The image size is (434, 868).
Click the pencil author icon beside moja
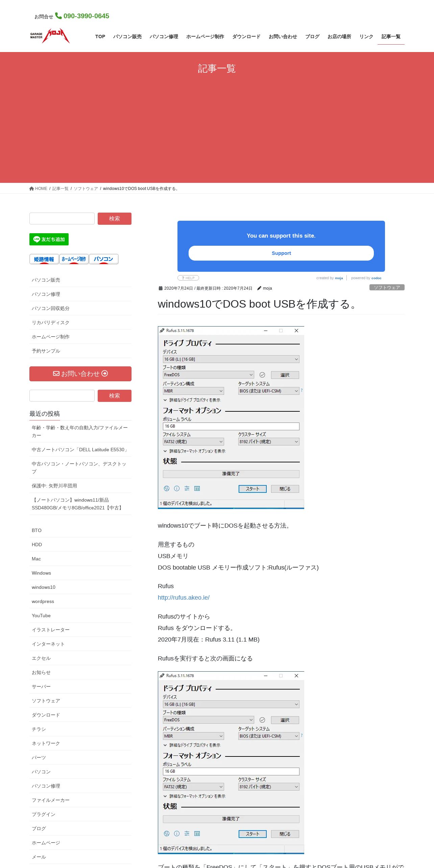click(x=259, y=288)
